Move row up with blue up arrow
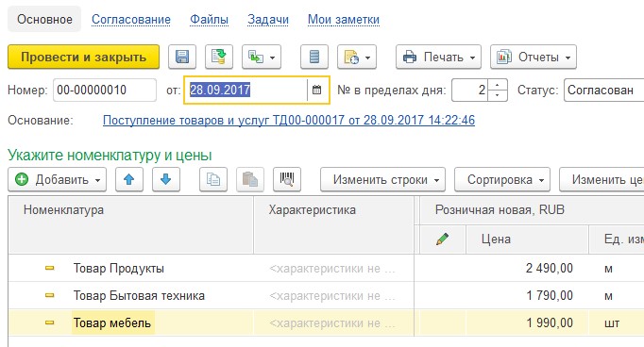This screenshot has height=347, width=644. pos(129,179)
